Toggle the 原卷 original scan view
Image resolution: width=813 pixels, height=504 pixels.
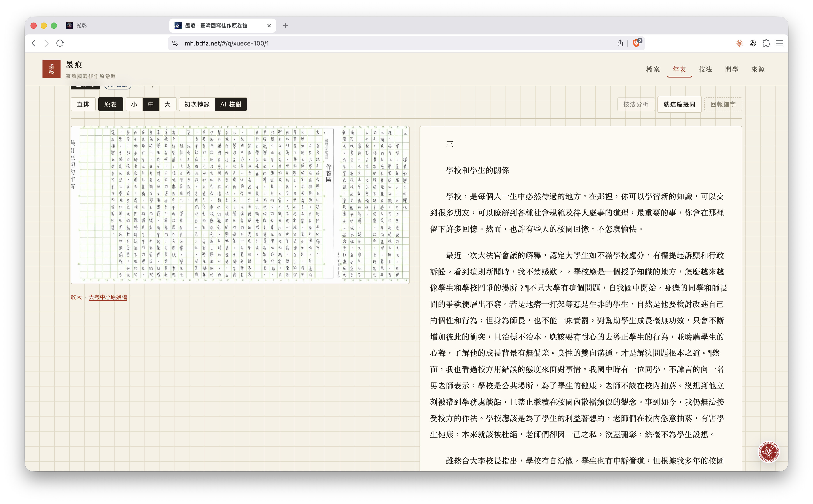click(x=110, y=104)
